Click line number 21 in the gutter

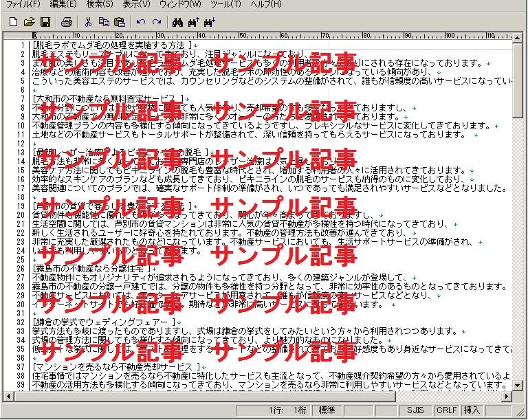pos(21,224)
